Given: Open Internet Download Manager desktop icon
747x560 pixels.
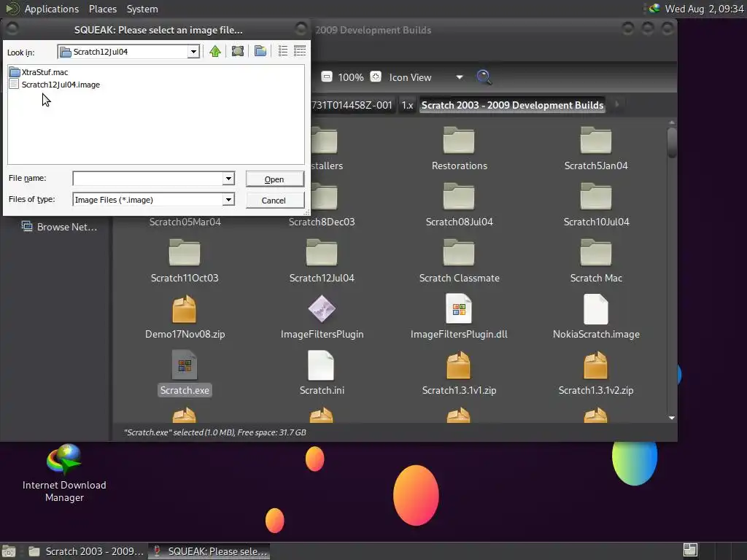Looking at the screenshot, I should pyautogui.click(x=64, y=472).
